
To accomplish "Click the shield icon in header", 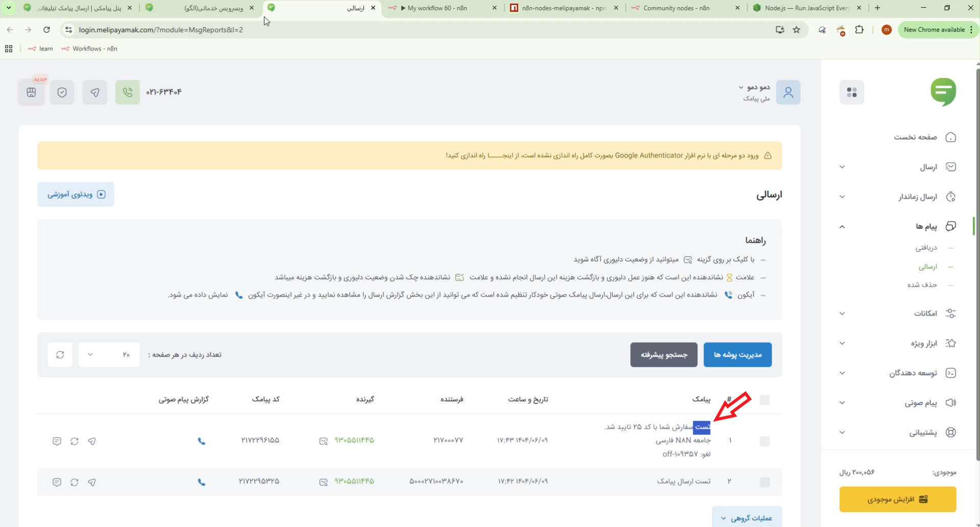I will (x=62, y=92).
